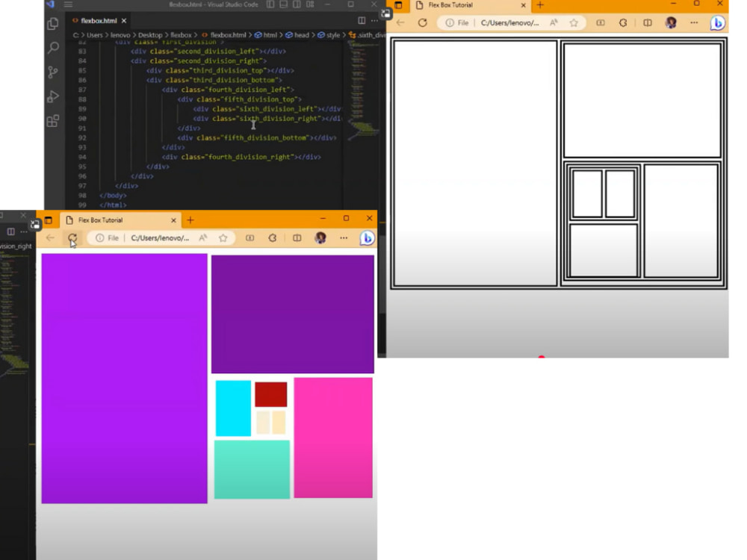Open VS Code editor More Actions menu
The height and width of the screenshot is (560, 747).
coord(374,20)
